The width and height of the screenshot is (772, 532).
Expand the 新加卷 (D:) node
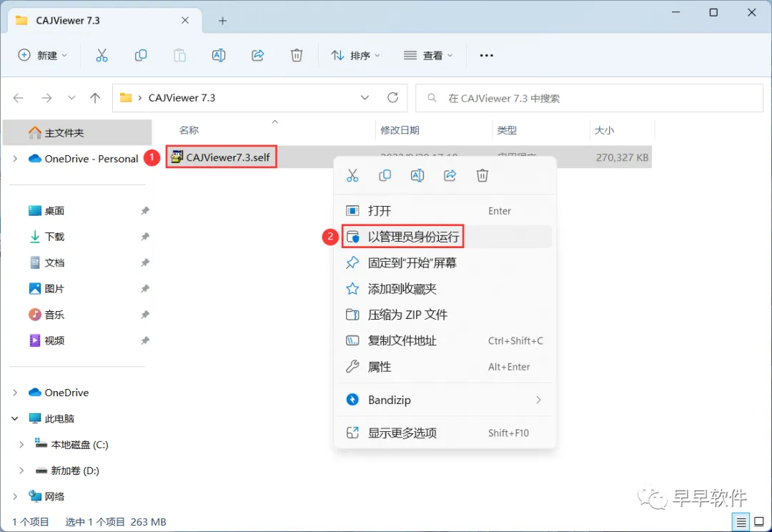coord(21,471)
